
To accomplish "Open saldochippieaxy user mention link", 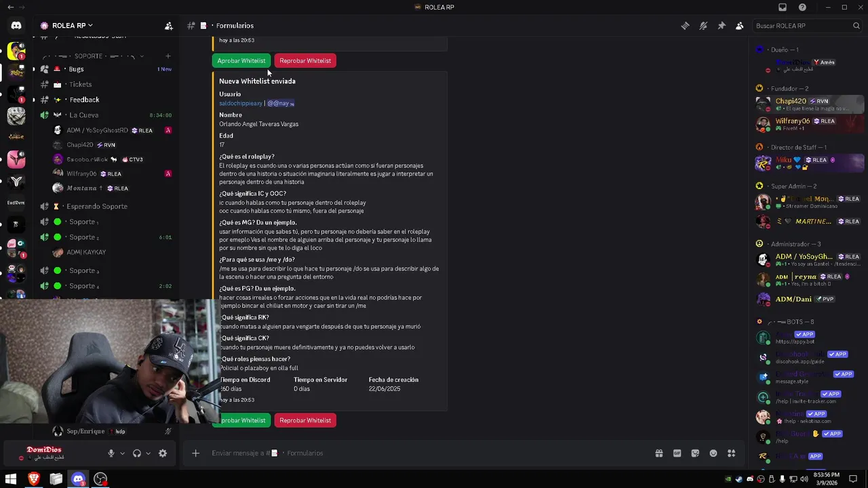I will [x=241, y=103].
